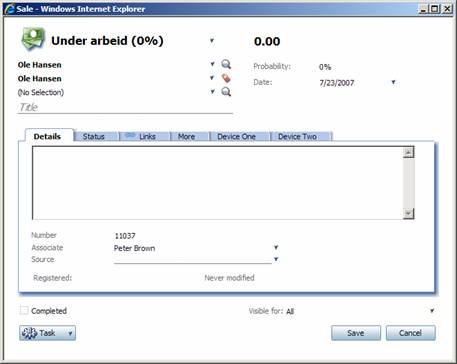Click the Cancel button
The width and height of the screenshot is (457, 364).
tap(410, 333)
